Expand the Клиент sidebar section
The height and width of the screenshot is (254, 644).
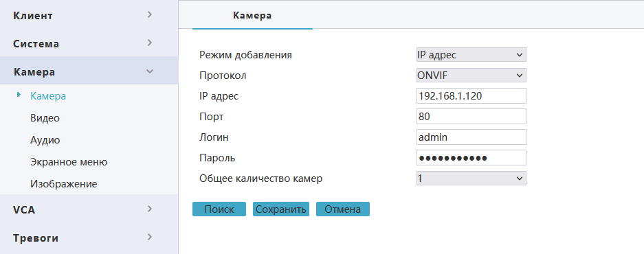(89, 16)
